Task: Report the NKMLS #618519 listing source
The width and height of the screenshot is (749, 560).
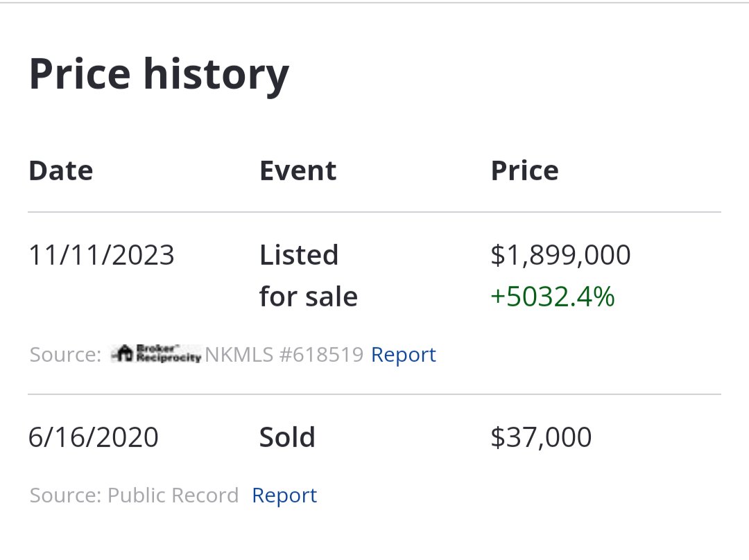Action: point(403,355)
